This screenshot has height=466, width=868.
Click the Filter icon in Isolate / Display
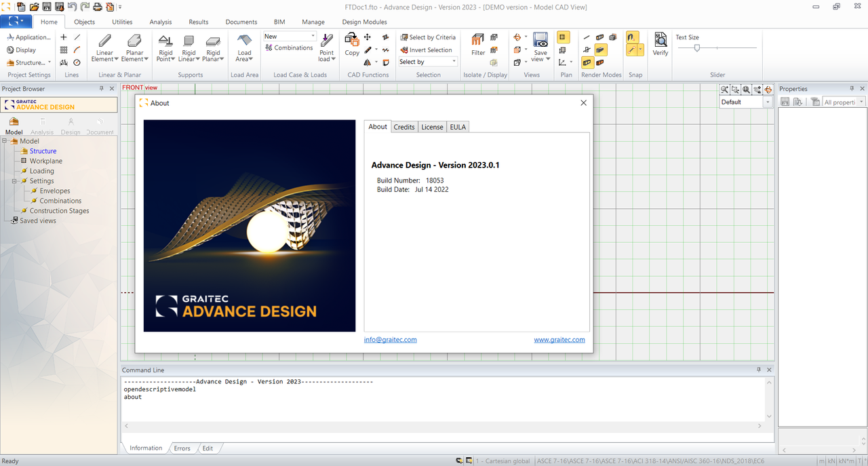click(478, 45)
